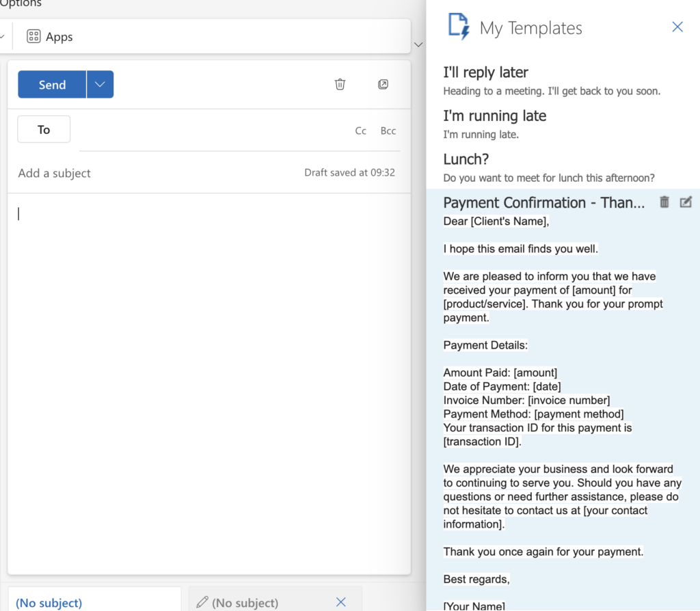
Task: Open the dropdown chevron left of Apps
Action: [x=2, y=36]
